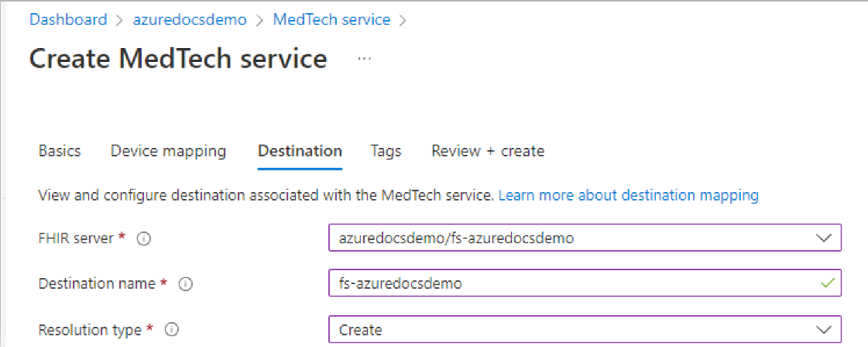
Task: Switch to the Device mapping tab
Action: 168,151
